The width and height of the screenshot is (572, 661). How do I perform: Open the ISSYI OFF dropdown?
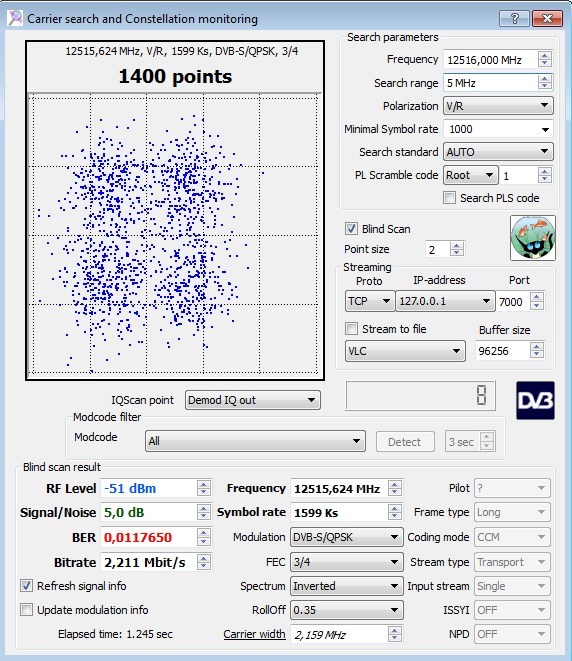coord(512,610)
